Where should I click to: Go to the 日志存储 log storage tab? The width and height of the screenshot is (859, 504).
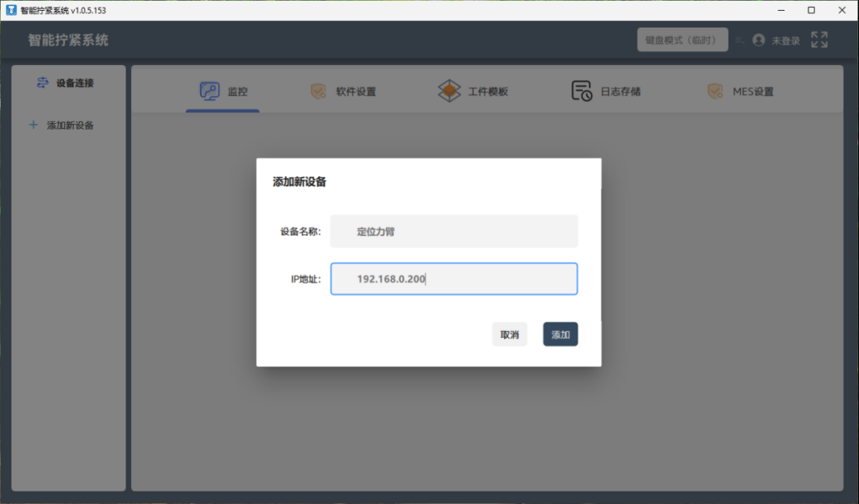point(605,91)
